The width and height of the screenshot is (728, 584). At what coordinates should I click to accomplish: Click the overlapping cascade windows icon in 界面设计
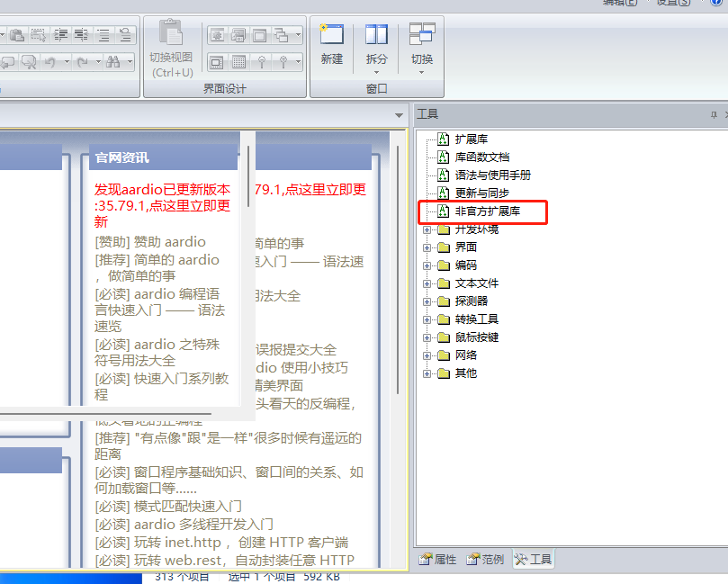pos(282,35)
